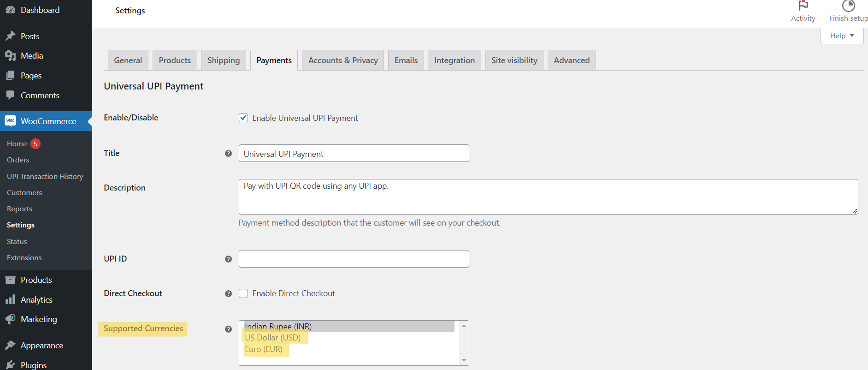
Task: Open the Orders submenu link
Action: (x=18, y=160)
